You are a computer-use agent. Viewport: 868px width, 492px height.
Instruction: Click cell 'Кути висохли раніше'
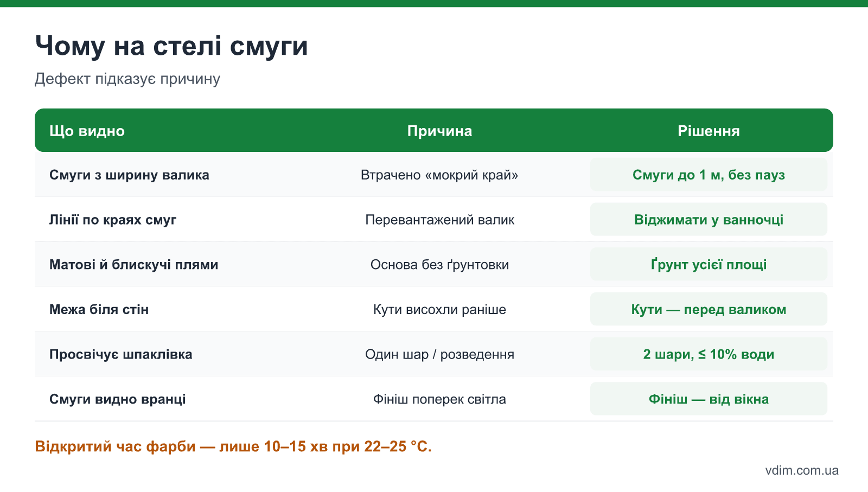(x=439, y=310)
